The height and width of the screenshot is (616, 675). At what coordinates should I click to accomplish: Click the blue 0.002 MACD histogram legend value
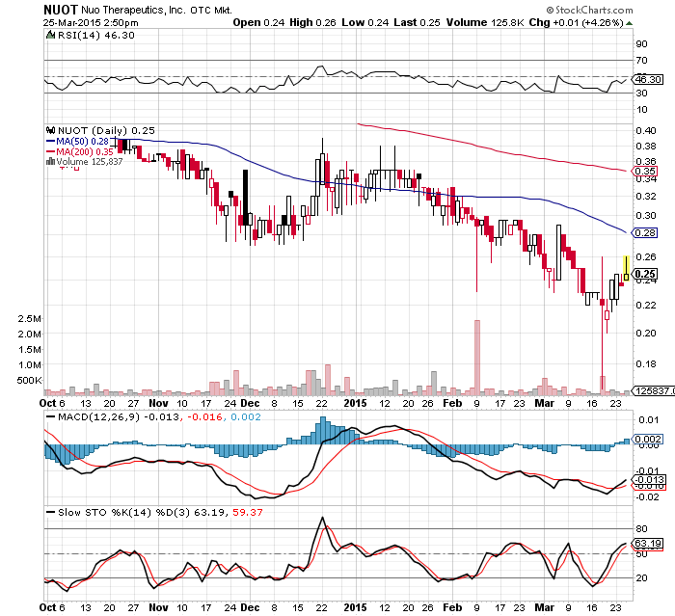click(x=246, y=416)
